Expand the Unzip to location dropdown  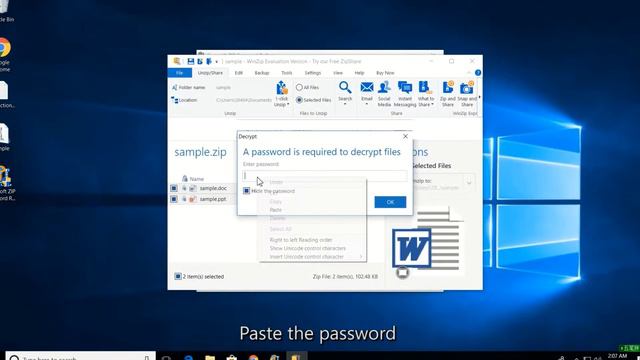[469, 182]
